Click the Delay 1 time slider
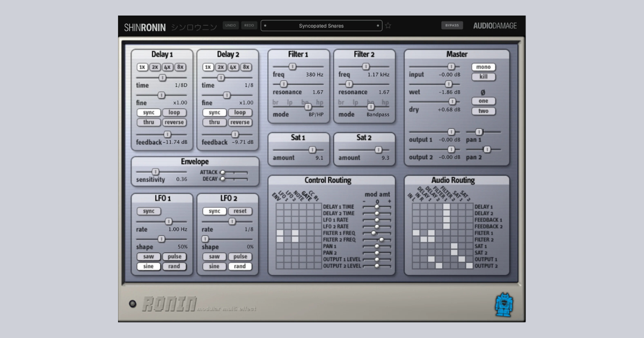This screenshot has width=644, height=338. pos(162,78)
